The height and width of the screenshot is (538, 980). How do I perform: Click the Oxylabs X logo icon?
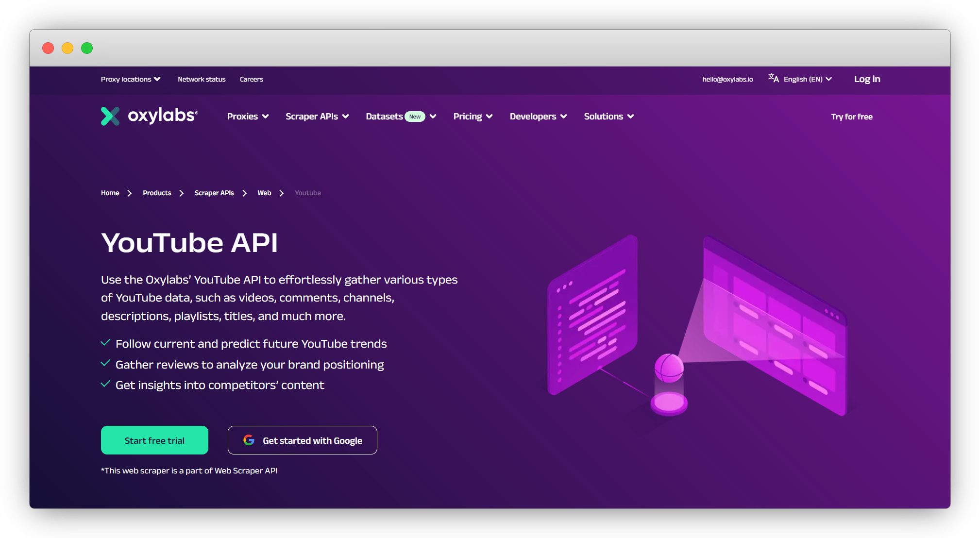tap(110, 116)
